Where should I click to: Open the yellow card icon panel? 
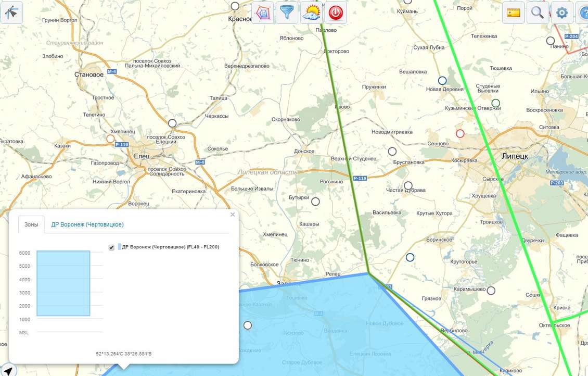[513, 12]
